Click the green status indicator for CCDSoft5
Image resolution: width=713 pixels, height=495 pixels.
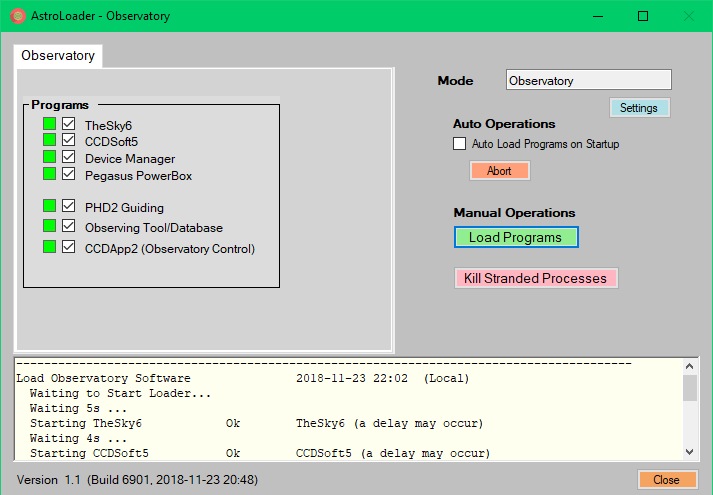50,140
